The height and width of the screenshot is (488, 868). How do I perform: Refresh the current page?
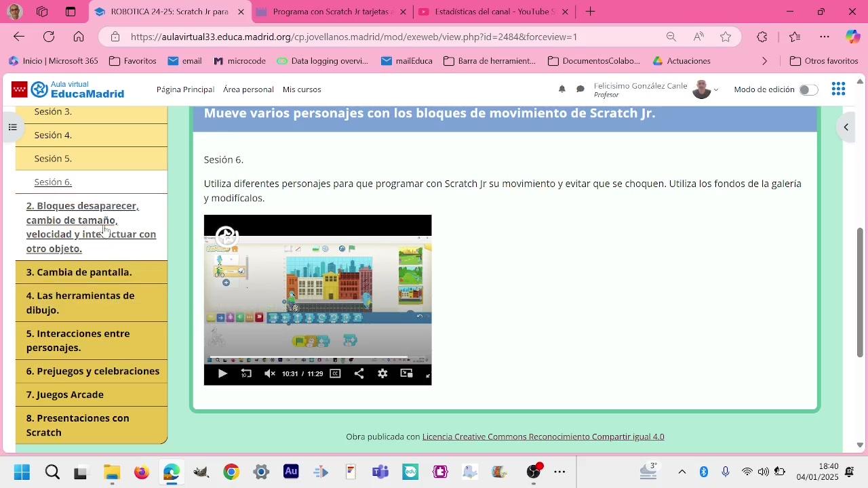click(x=49, y=37)
